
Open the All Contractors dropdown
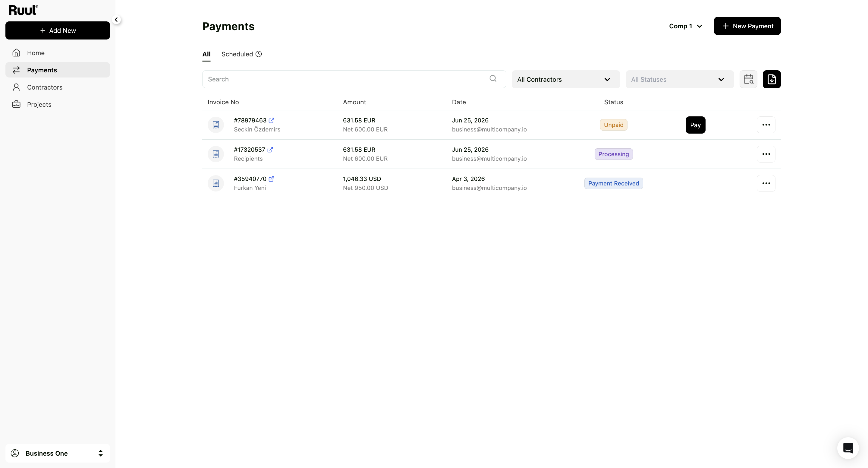point(566,80)
